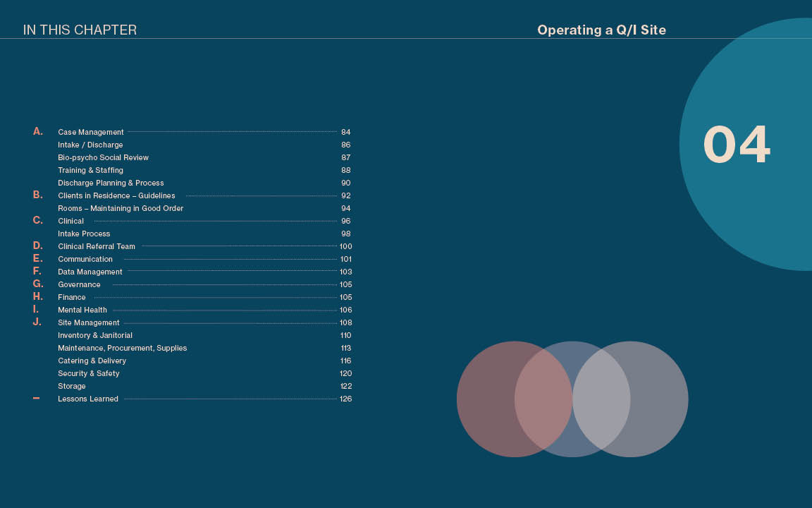Screen dimensions: 812x508
Task: Click page number 86
Action: (346, 145)
